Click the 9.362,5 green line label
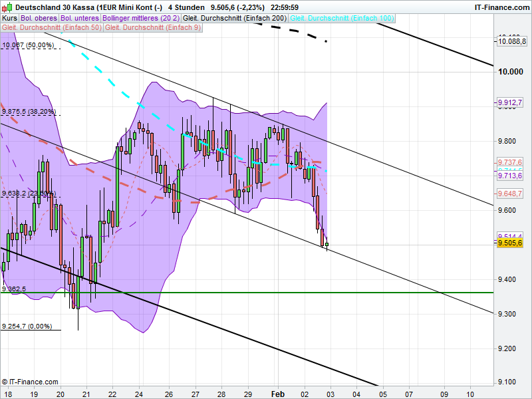532x399 pixels. pyautogui.click(x=15, y=287)
